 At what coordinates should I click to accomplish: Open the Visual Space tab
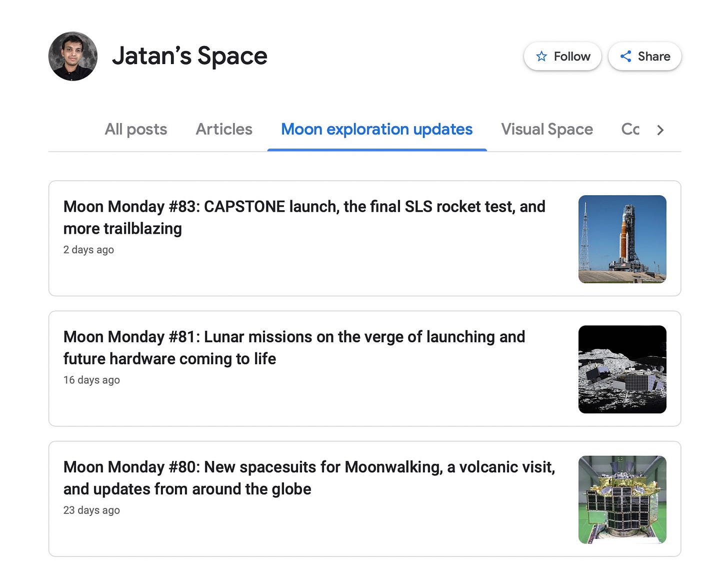[547, 129]
